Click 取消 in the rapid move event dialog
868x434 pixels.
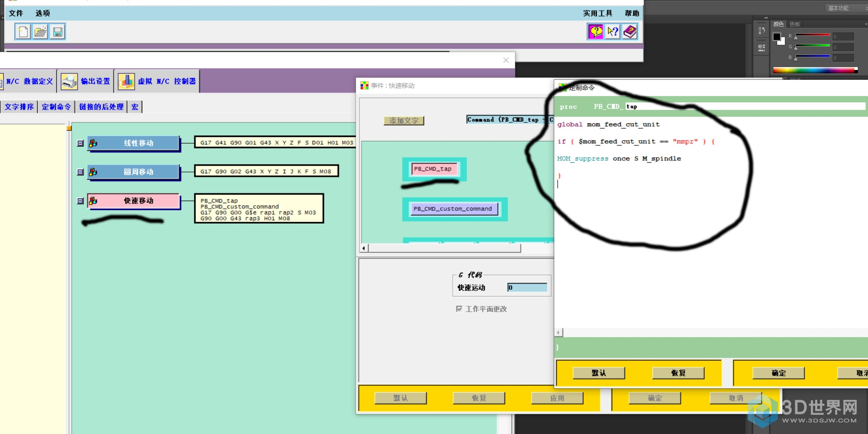coord(736,398)
